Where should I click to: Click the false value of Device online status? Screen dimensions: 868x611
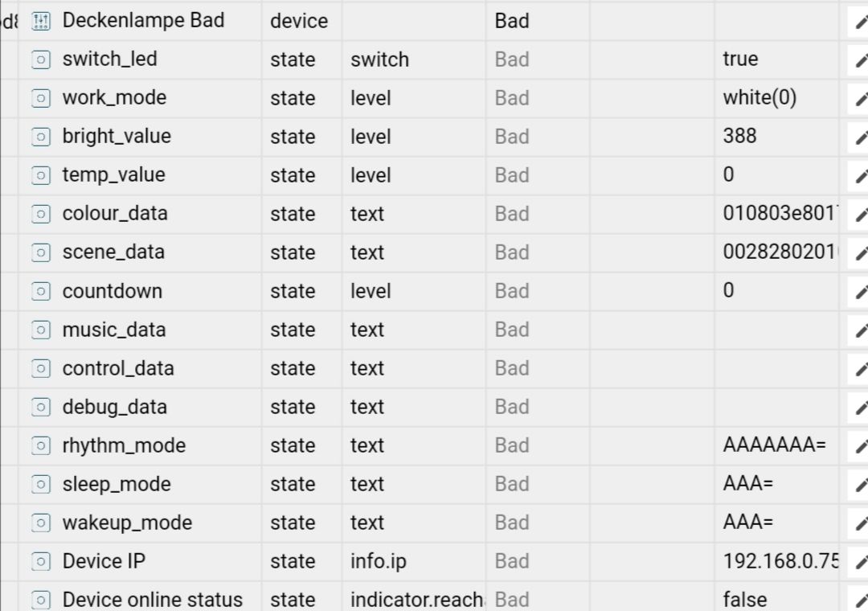pyautogui.click(x=744, y=600)
